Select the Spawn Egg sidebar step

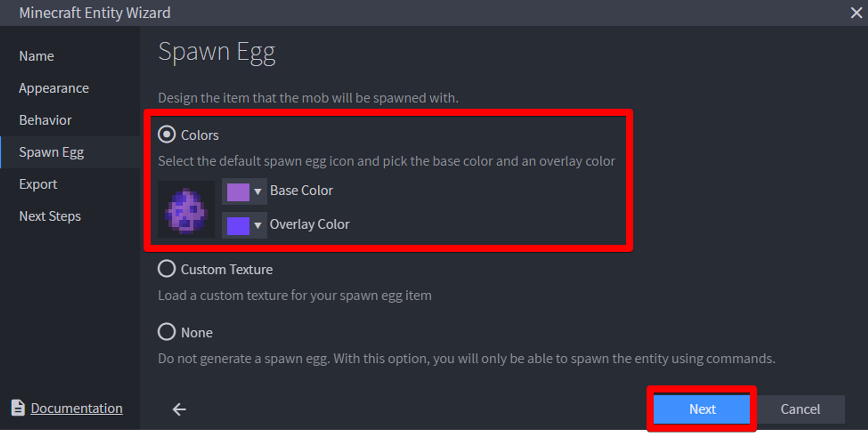coord(52,152)
